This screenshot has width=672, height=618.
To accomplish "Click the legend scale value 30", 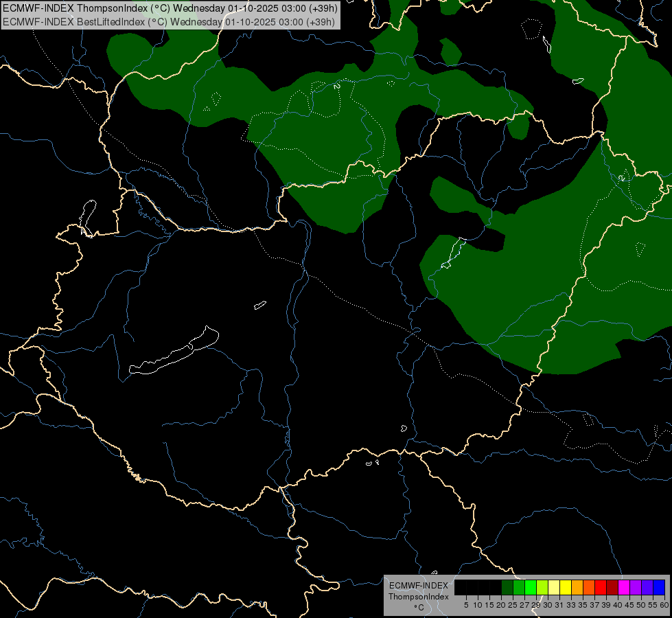I will 548,605.
